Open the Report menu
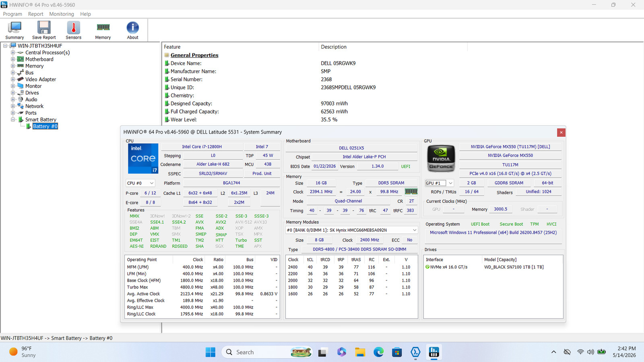The height and width of the screenshot is (362, 644). tap(35, 14)
